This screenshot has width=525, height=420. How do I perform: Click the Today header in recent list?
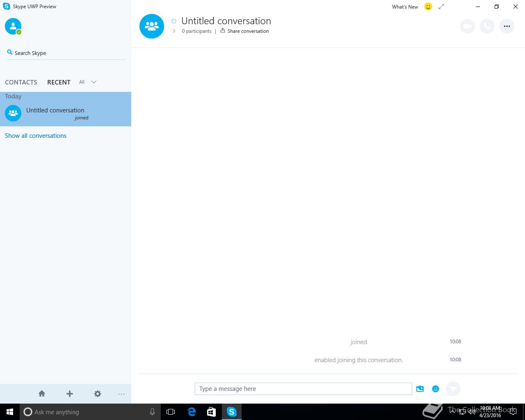(13, 96)
